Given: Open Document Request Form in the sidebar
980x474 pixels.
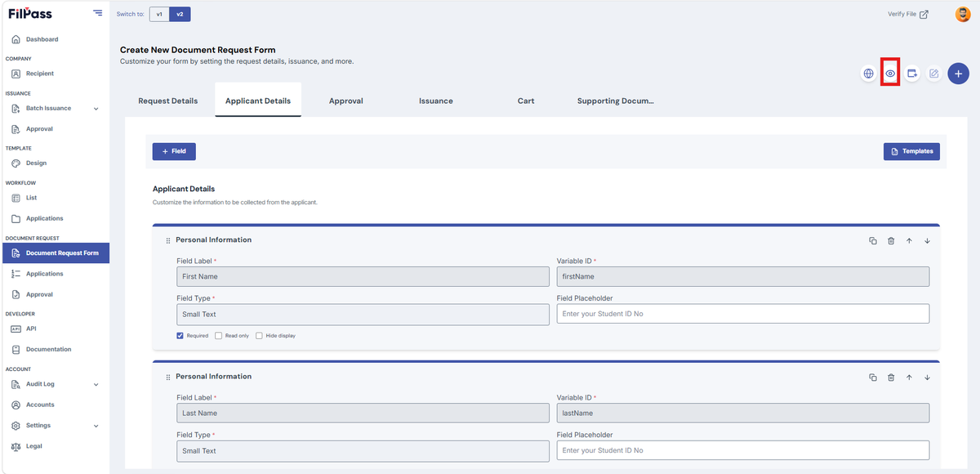Looking at the screenshot, I should [x=55, y=253].
